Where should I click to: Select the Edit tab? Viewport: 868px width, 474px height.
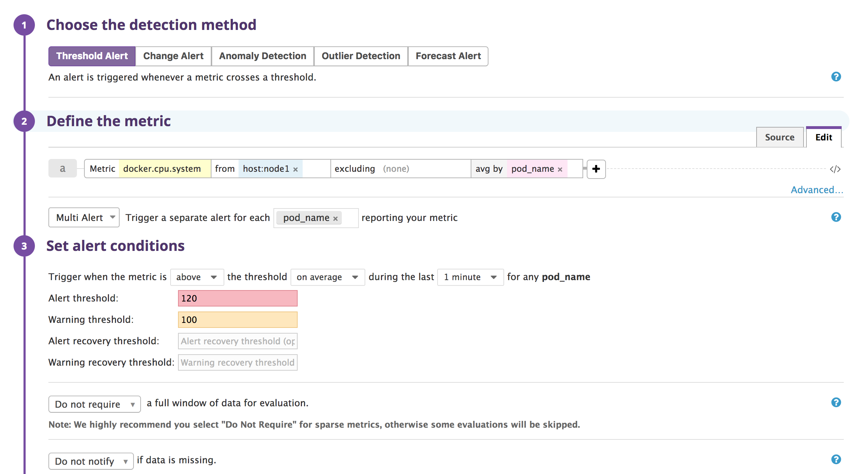coord(823,137)
